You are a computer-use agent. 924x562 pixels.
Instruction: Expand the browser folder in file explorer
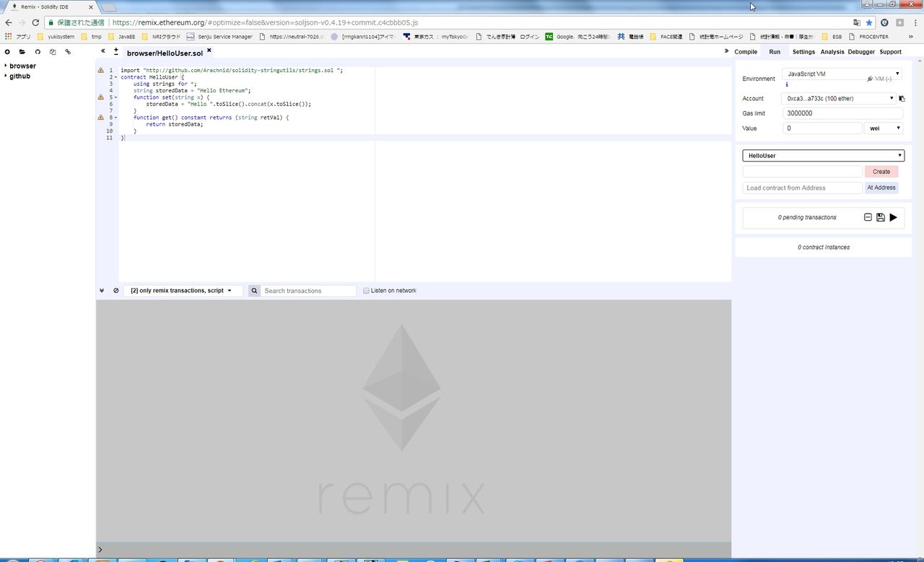pyautogui.click(x=6, y=66)
